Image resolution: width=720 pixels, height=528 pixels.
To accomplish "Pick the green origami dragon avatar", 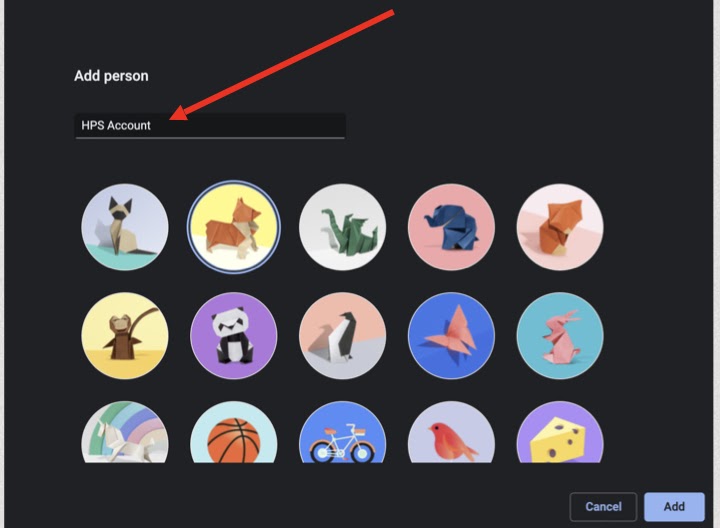I will (x=342, y=227).
